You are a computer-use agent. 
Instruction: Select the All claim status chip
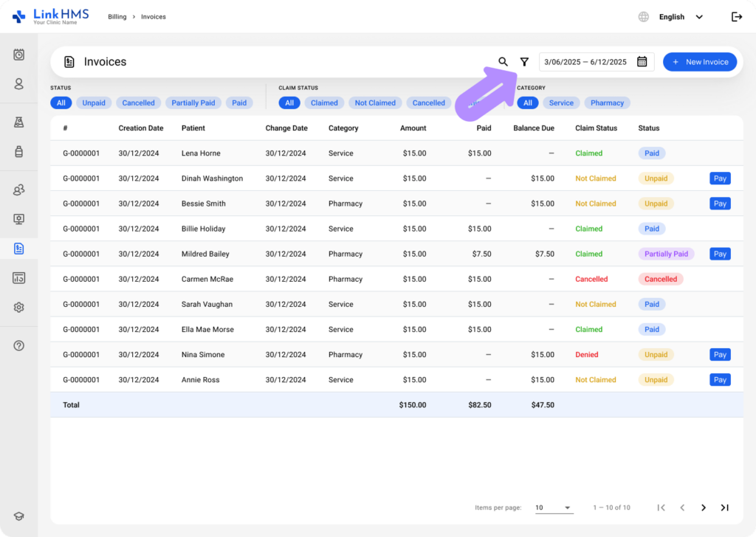(289, 103)
